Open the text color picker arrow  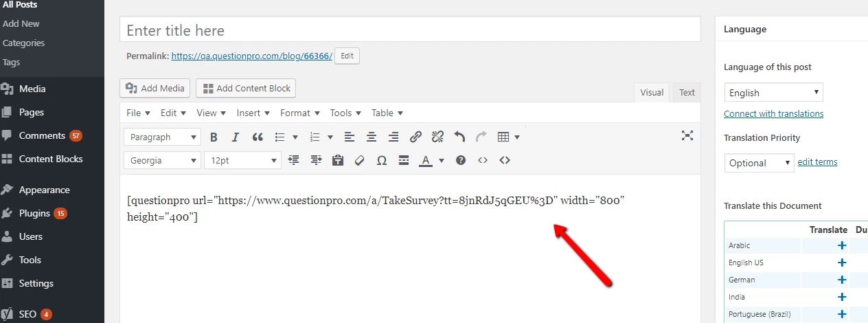point(442,160)
